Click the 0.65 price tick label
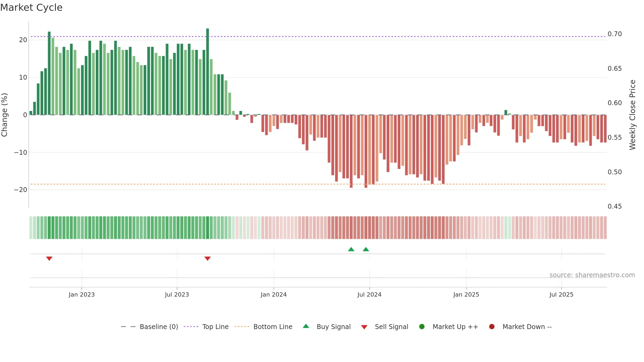 tap(615, 69)
